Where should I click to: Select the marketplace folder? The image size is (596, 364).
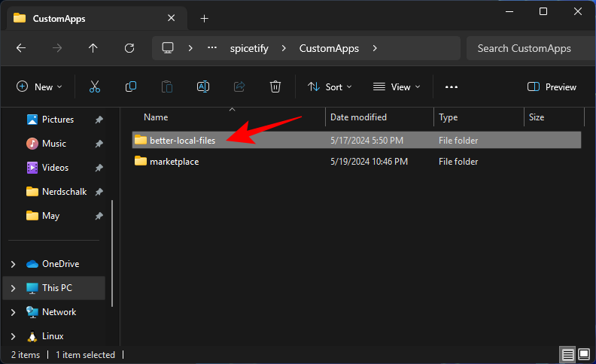[174, 161]
